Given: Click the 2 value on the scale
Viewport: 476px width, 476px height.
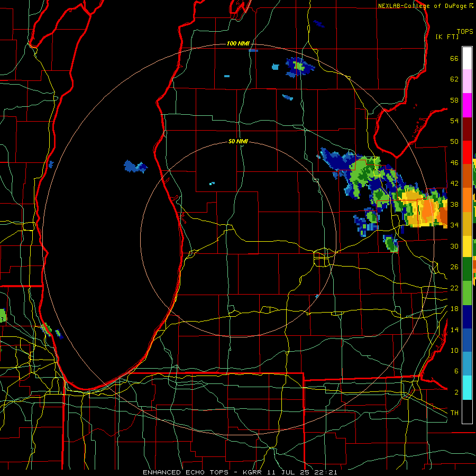Looking at the screenshot, I should pos(456,392).
